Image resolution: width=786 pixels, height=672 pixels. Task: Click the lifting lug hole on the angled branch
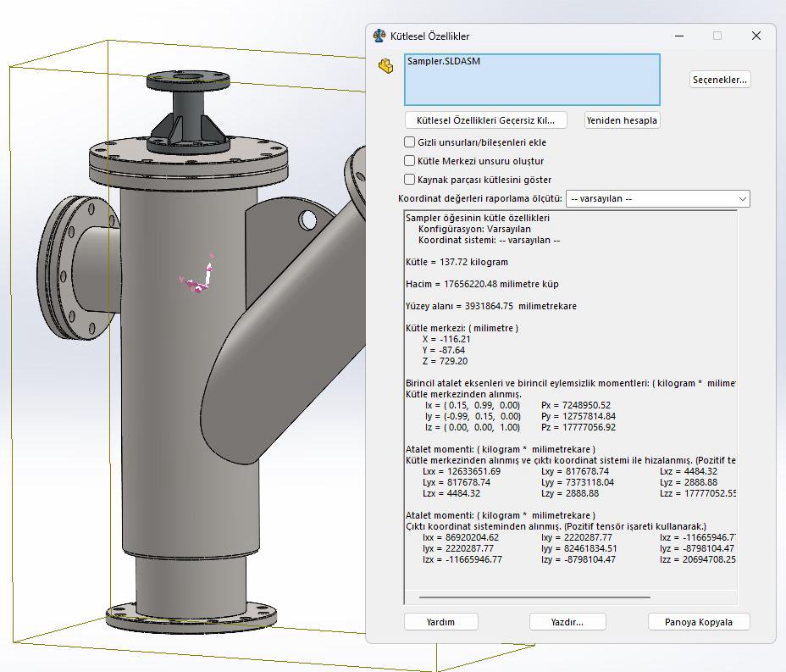[x=307, y=219]
